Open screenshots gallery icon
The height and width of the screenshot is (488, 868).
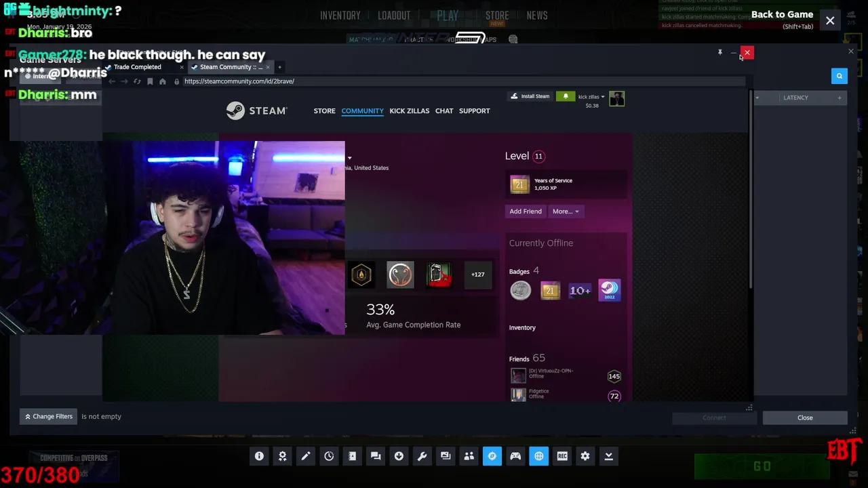pos(446,456)
